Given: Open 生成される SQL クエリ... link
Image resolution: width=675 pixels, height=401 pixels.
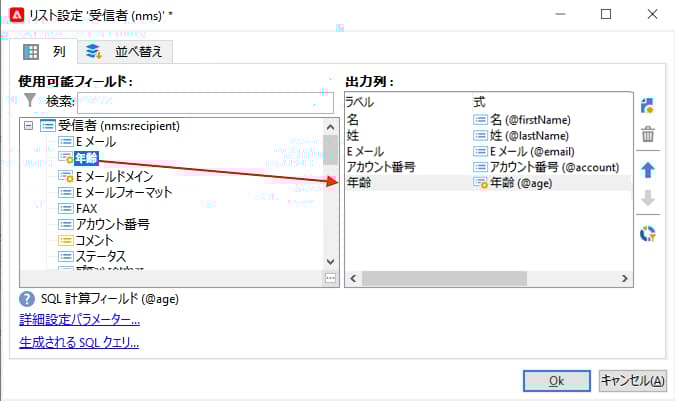Looking at the screenshot, I should click(79, 342).
